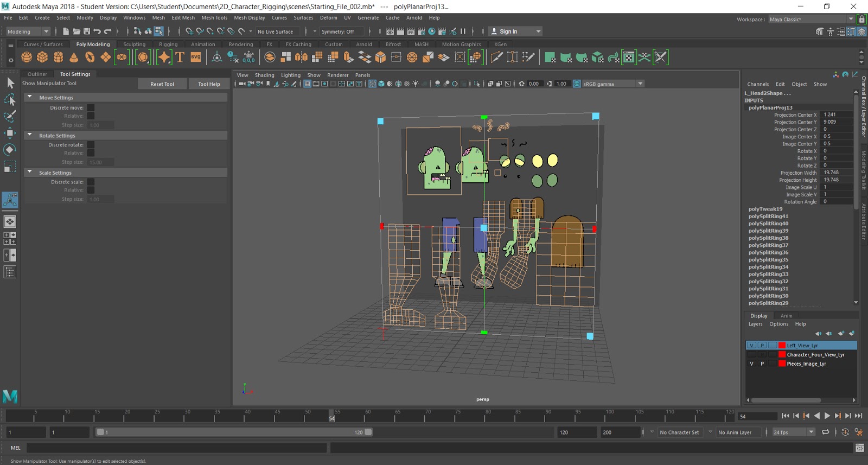
Task: Open the sRGB gamma view transform dropdown
Action: 640,84
